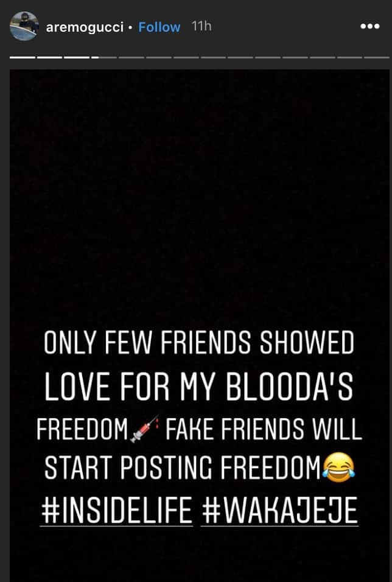This screenshot has width=392, height=582.
Task: Open the #WAKAJEJE hashtag
Action: (x=279, y=510)
